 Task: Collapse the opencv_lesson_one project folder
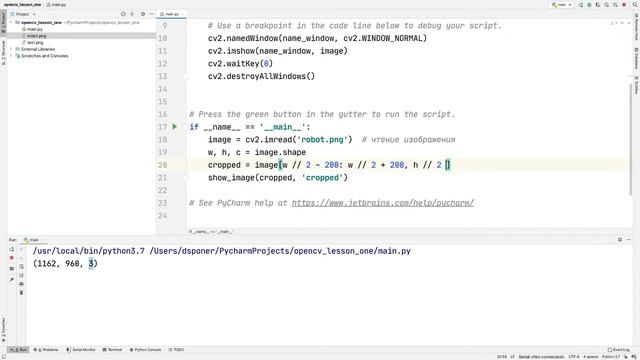click(x=11, y=22)
